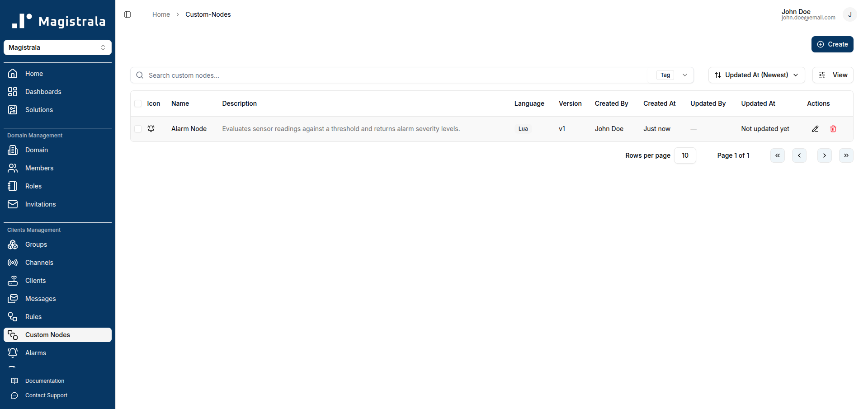Viewport: 868px width, 409px height.
Task: Open Messages in the sidebar
Action: (57, 299)
